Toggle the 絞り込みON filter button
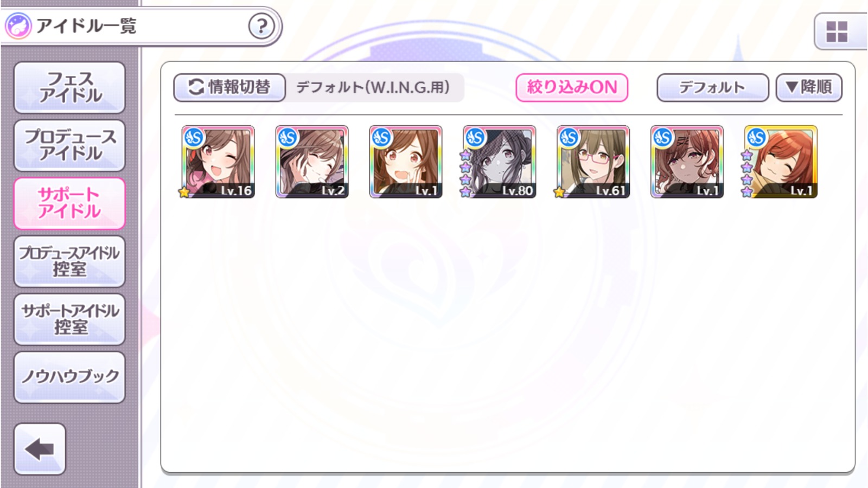This screenshot has height=488, width=868. coord(572,87)
